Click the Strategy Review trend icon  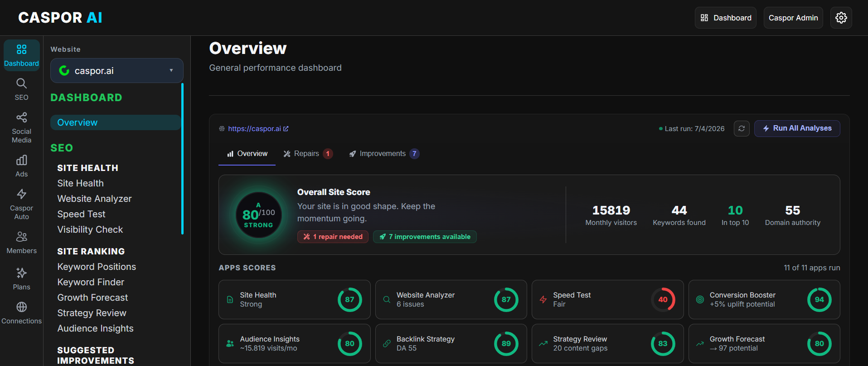click(x=543, y=343)
